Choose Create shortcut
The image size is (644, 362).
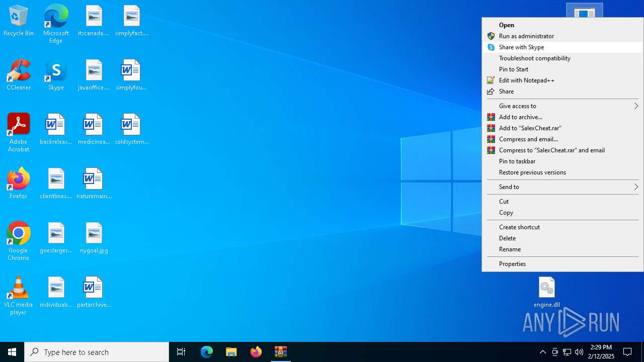point(562,227)
